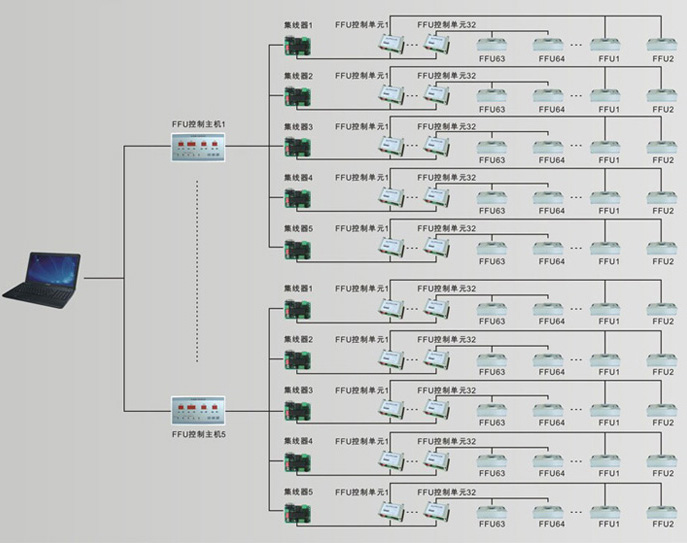Click "集线器1" label in 主机1 group
The image size is (687, 543).
point(298,25)
